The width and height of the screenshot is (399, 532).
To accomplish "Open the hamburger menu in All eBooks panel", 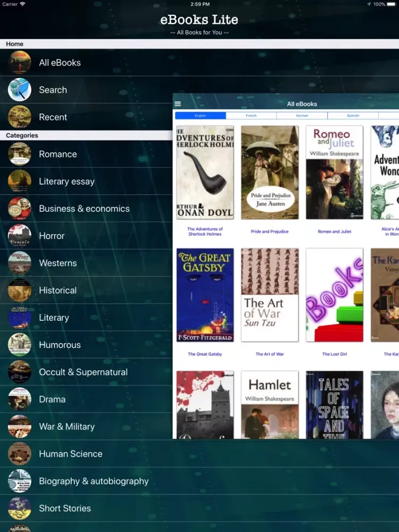I will tap(178, 104).
